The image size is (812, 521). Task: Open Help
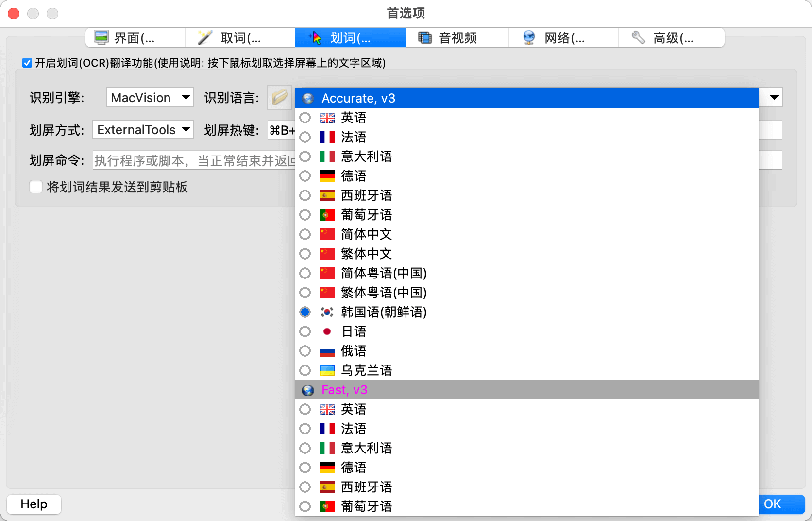34,504
